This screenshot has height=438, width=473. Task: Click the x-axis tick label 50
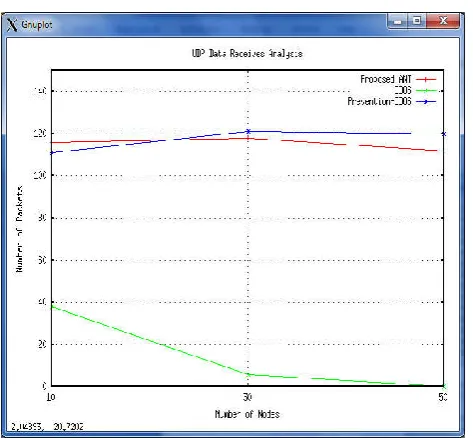pos(443,397)
